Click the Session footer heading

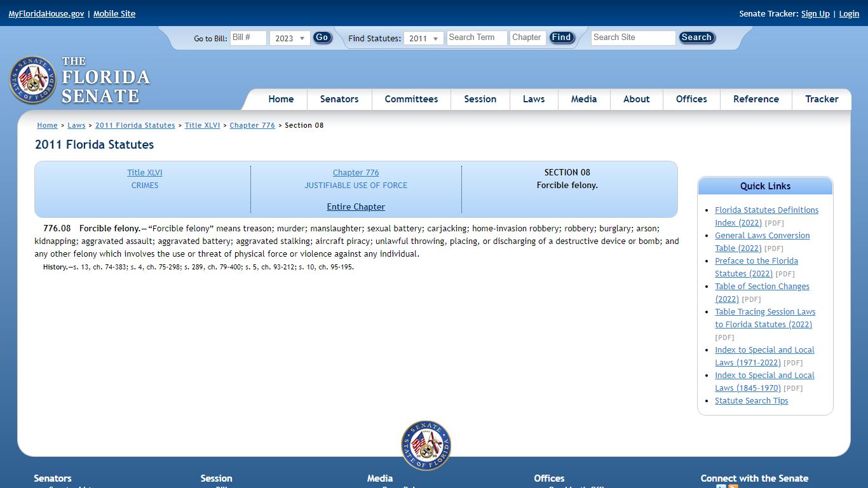217,478
